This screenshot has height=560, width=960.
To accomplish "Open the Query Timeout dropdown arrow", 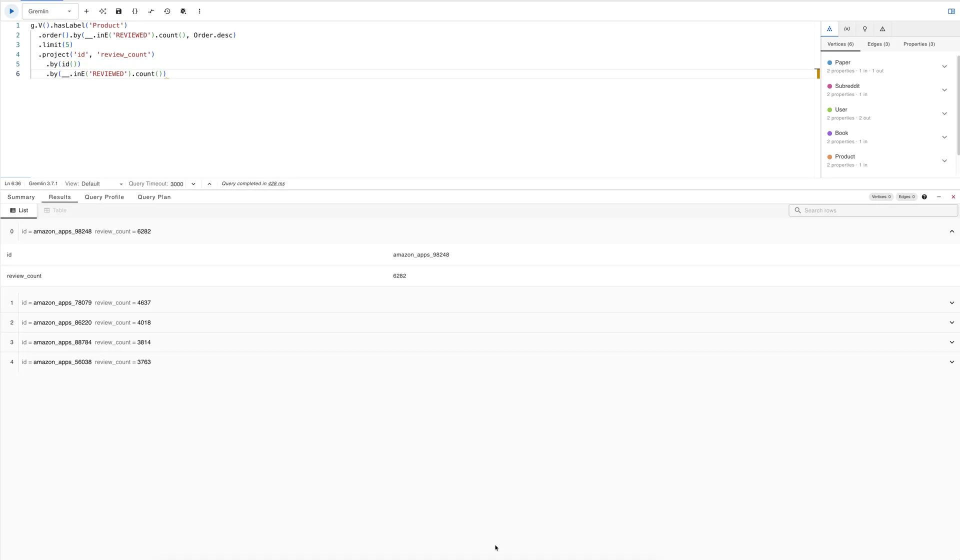I will [x=193, y=184].
